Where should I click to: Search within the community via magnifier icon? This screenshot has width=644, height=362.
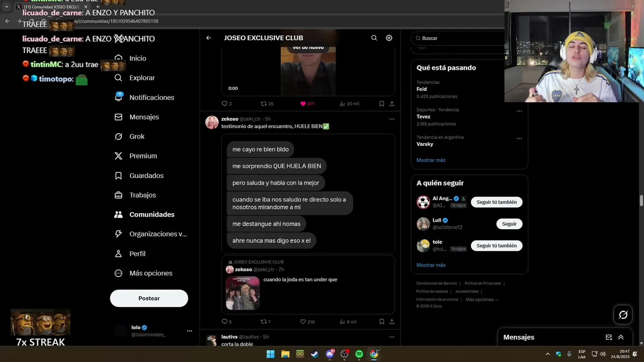[374, 38]
